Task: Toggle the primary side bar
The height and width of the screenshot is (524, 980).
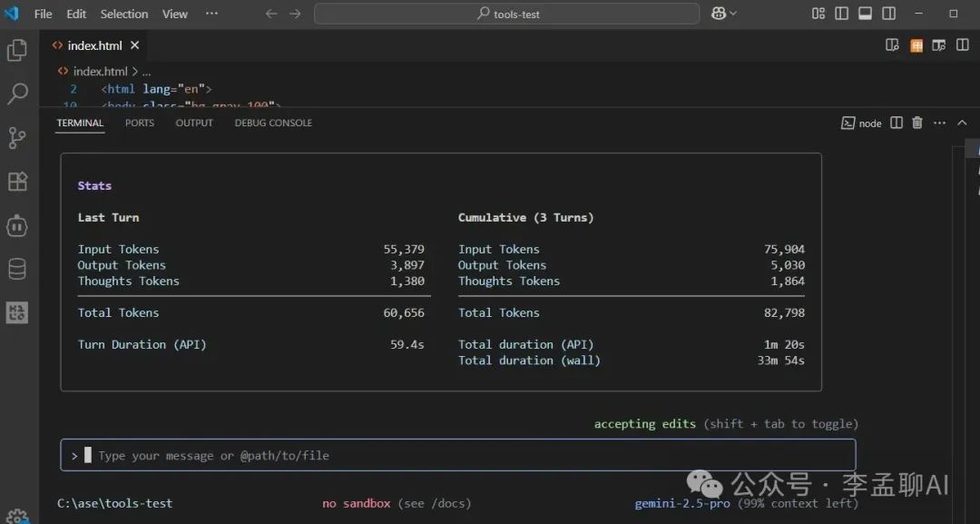Action: click(841, 13)
